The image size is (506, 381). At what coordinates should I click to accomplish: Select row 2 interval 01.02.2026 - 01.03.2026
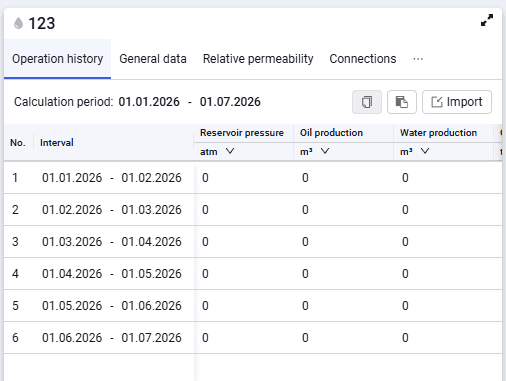112,210
